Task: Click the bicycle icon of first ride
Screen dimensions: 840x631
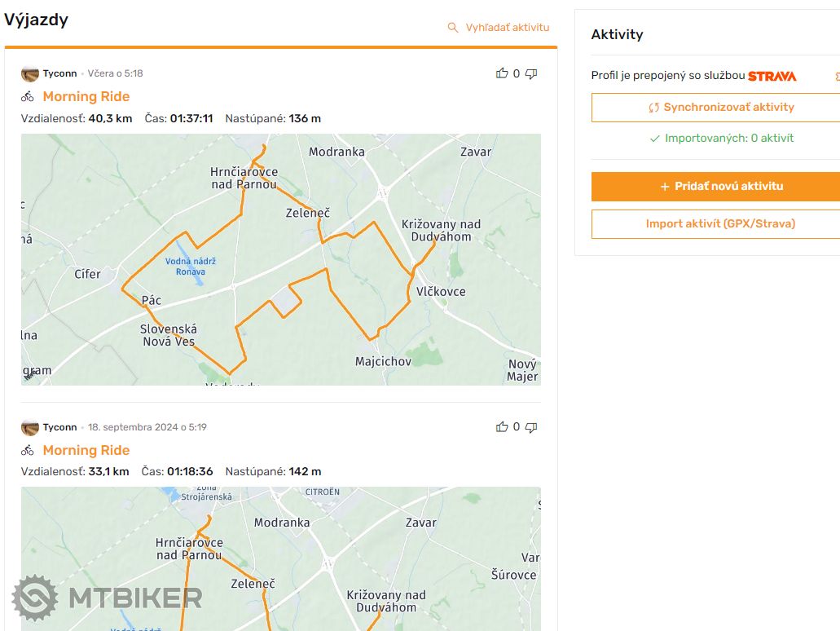Action: pos(28,97)
